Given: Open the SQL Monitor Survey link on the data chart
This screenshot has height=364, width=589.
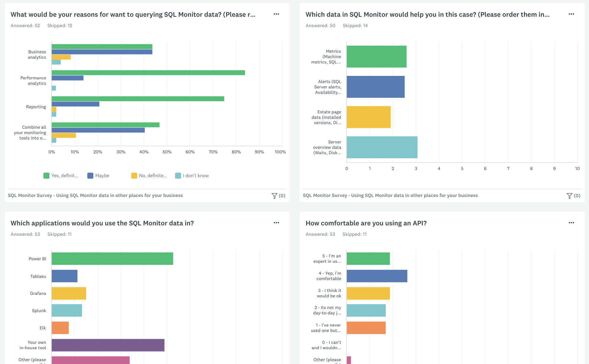Looking at the screenshot, I should [390, 195].
